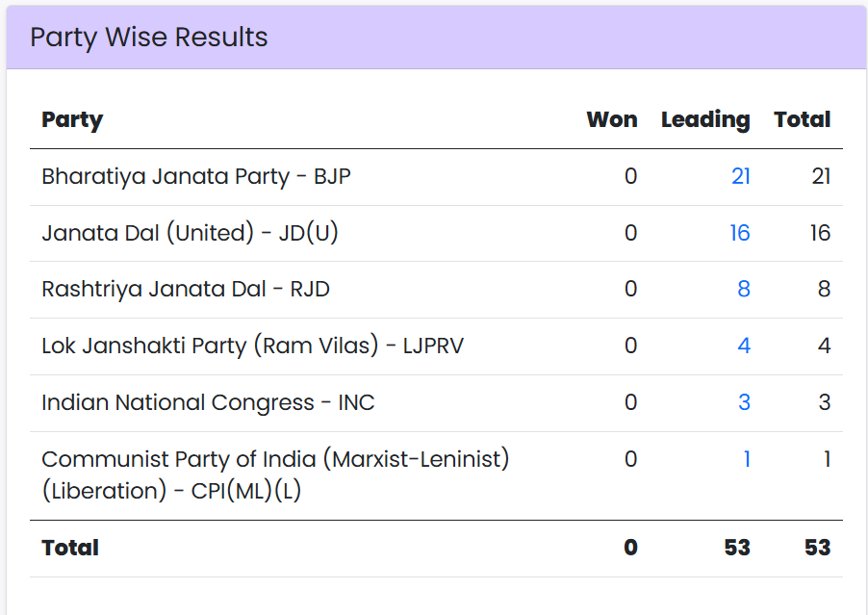Open Indian National Congress leading seats link
Image resolution: width=868 pixels, height=615 pixels.
[x=743, y=402]
